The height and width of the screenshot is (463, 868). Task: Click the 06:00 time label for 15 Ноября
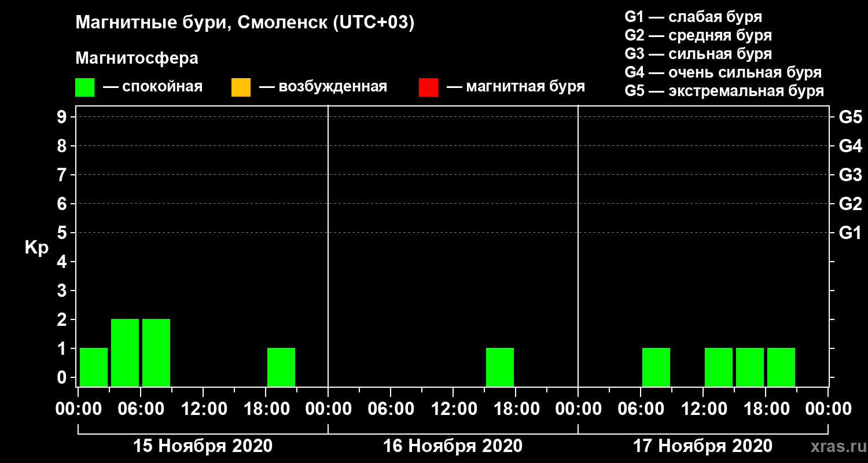pos(141,409)
